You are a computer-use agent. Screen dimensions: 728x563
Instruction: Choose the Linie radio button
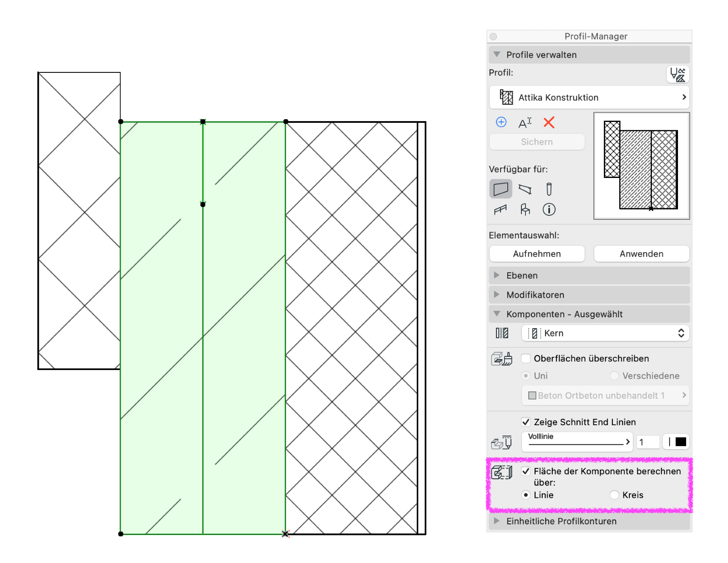526,495
